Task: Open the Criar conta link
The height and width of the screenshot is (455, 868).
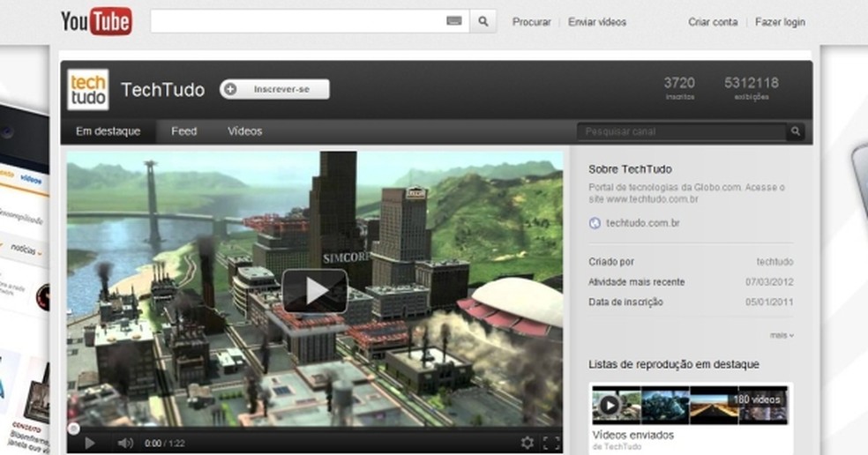Action: pos(713,22)
